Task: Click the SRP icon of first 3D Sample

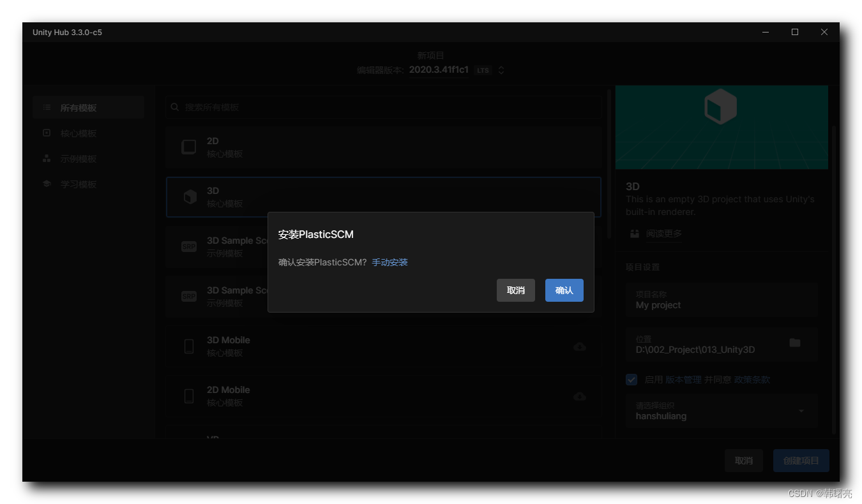Action: [189, 247]
